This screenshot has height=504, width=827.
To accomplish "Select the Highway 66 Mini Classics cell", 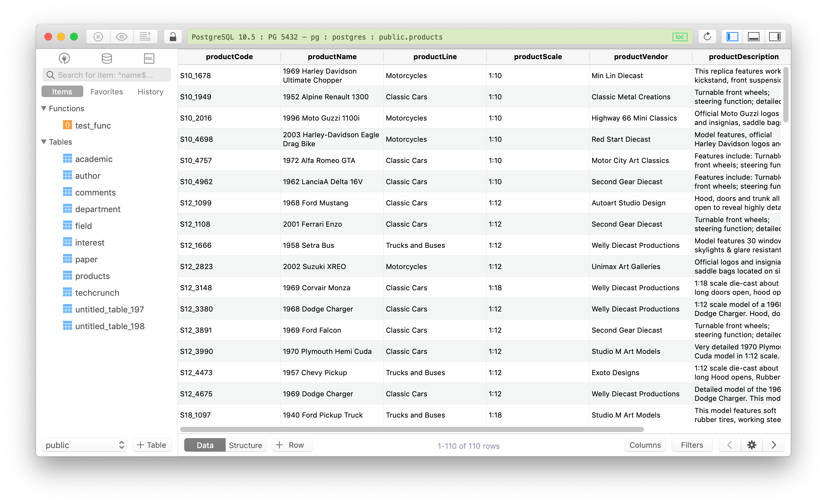I will click(x=641, y=118).
